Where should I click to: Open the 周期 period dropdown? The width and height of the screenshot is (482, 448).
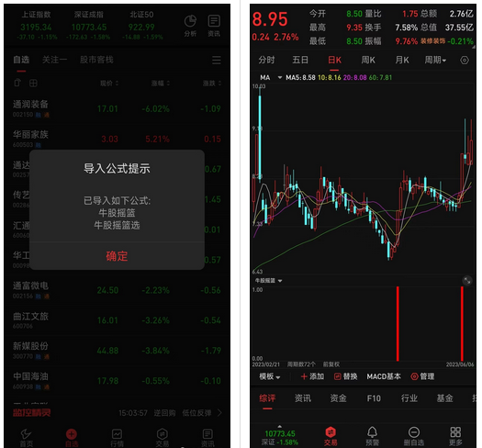coord(435,60)
